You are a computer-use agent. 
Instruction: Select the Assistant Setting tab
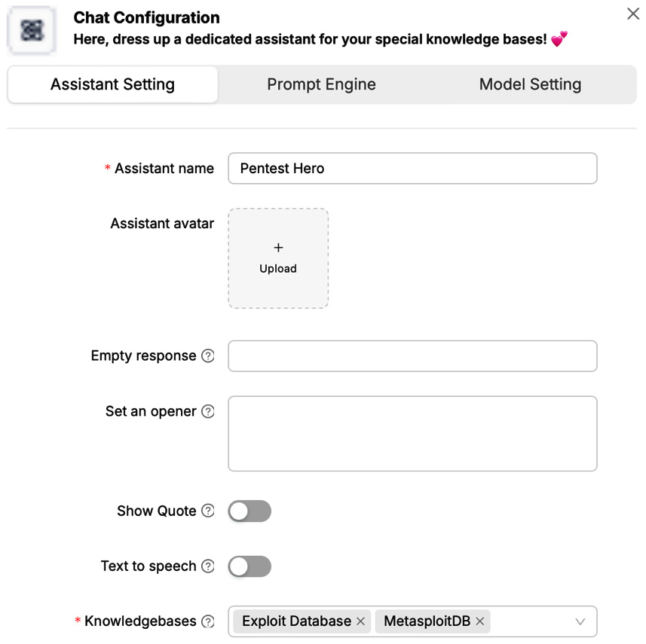tap(112, 84)
